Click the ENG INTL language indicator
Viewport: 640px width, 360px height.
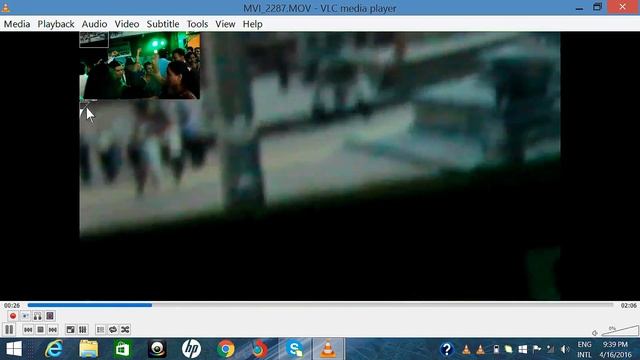click(584, 349)
